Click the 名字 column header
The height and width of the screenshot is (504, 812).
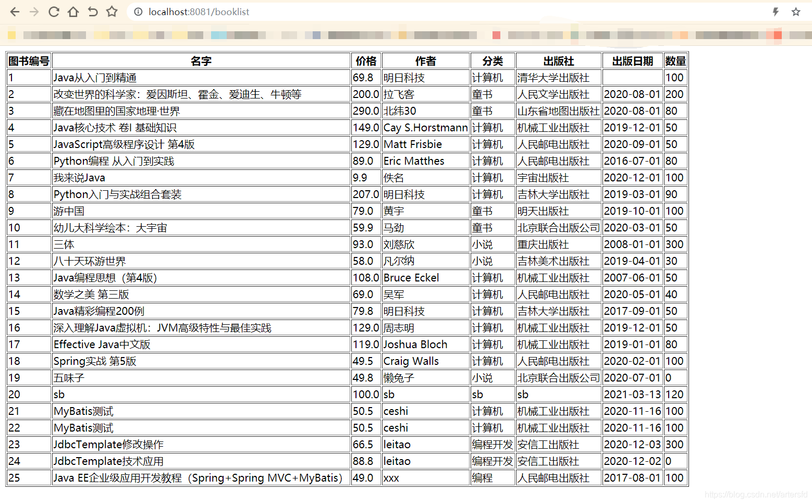coord(201,61)
